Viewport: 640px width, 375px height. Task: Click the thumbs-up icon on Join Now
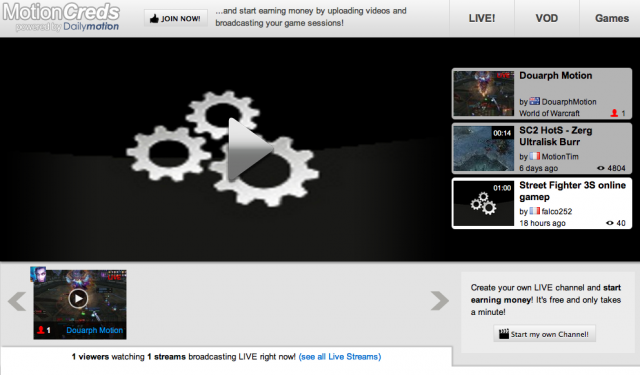click(154, 18)
